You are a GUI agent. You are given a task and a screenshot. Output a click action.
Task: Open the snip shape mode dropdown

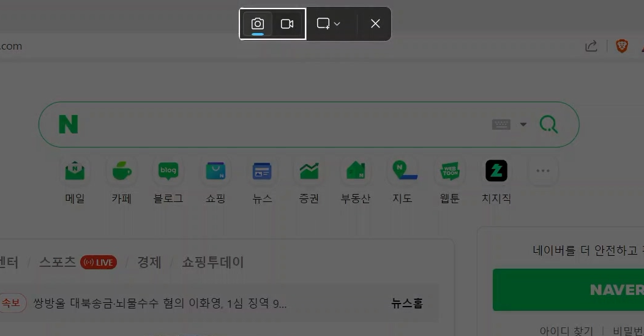pyautogui.click(x=329, y=24)
